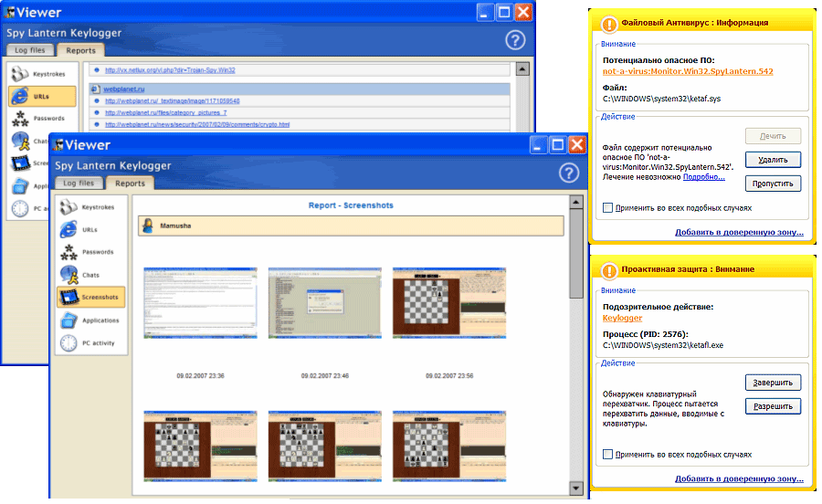Image resolution: width=822 pixels, height=504 pixels.
Task: Click help question mark in front Viewer
Action: click(569, 173)
